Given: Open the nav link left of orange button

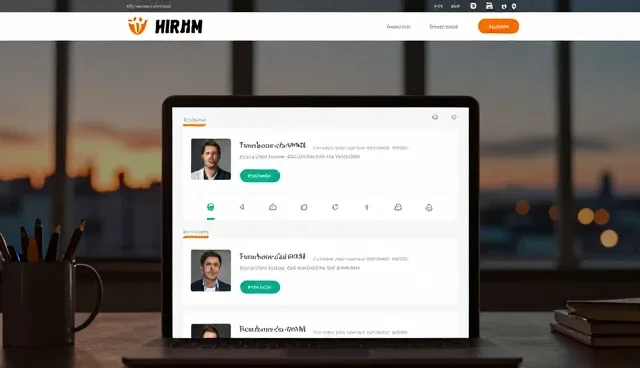Looking at the screenshot, I should [x=444, y=27].
